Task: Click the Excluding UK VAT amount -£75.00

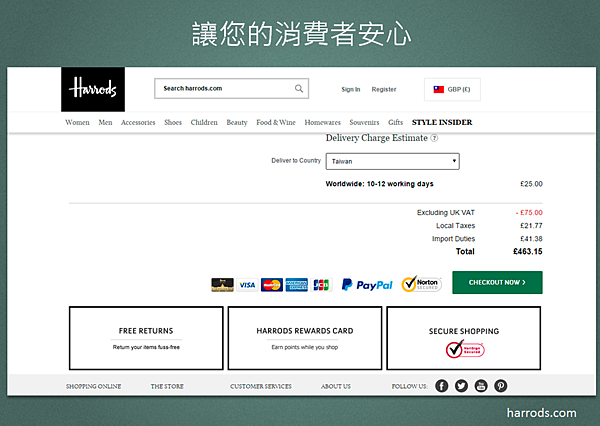Action: (x=529, y=212)
